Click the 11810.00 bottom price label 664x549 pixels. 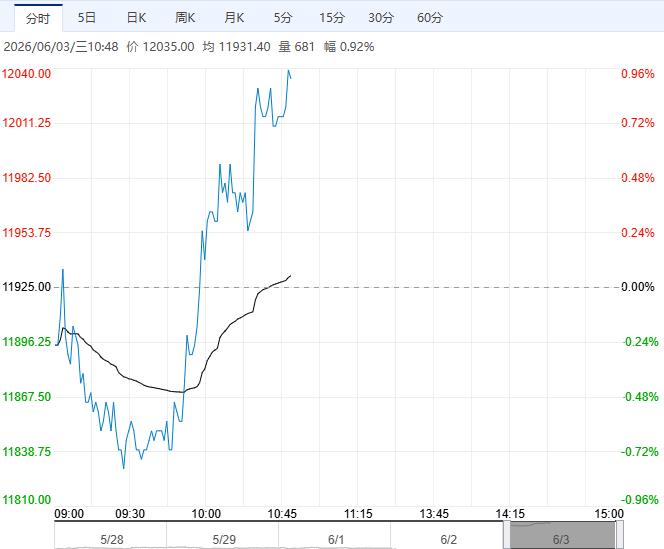tap(26, 500)
